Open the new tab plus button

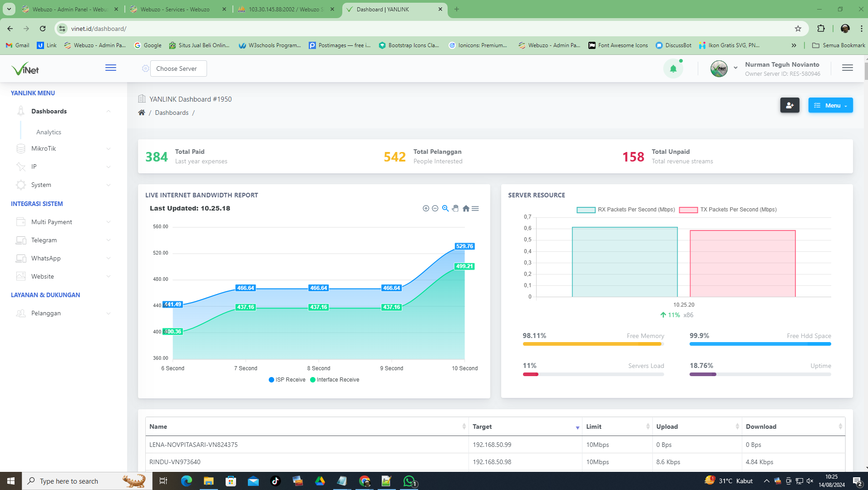(x=457, y=9)
